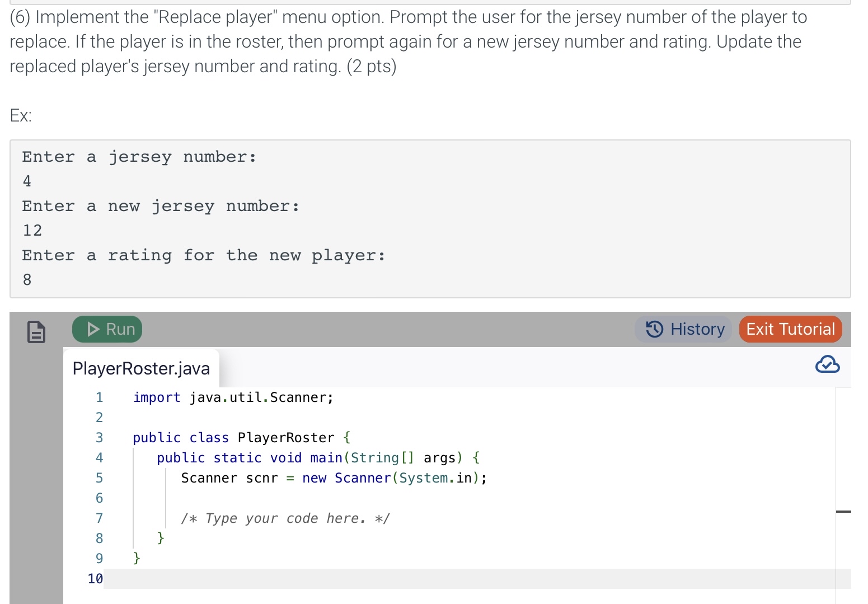
Task: Click line number 1 in the gutter
Action: point(99,397)
